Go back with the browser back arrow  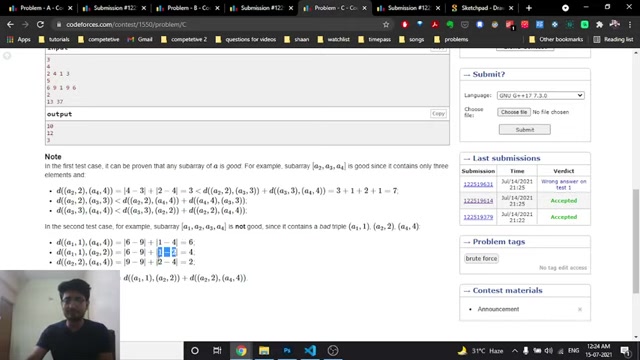tap(10, 24)
